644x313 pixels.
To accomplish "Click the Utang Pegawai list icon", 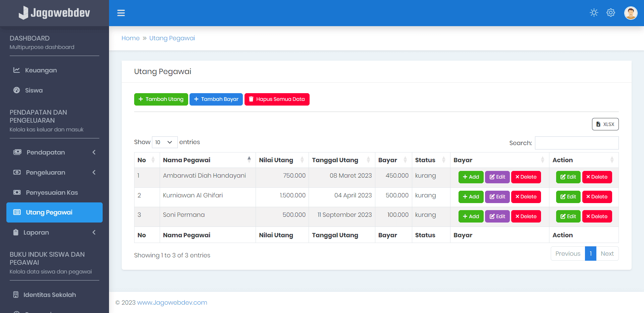I will pyautogui.click(x=17, y=212).
